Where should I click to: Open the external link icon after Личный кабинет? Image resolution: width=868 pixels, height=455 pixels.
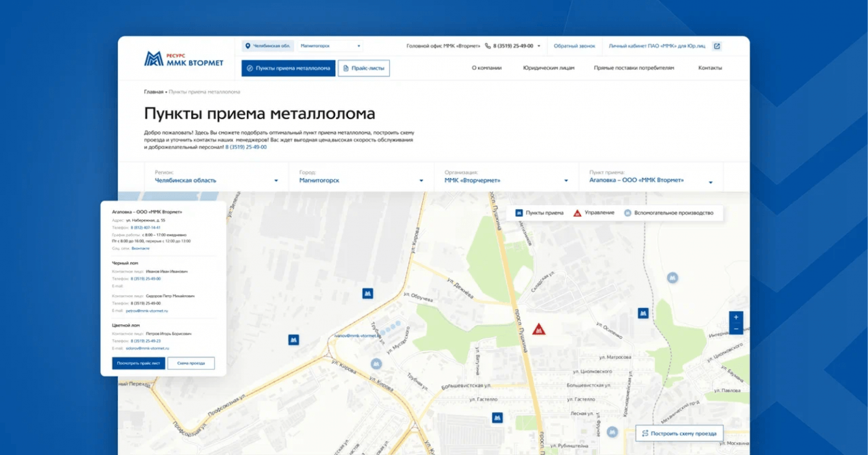pos(716,46)
